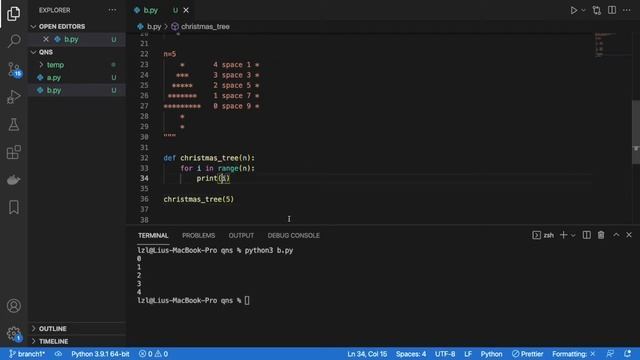Open the Bookmarks view
The height and width of the screenshot is (360, 640).
pos(13,207)
